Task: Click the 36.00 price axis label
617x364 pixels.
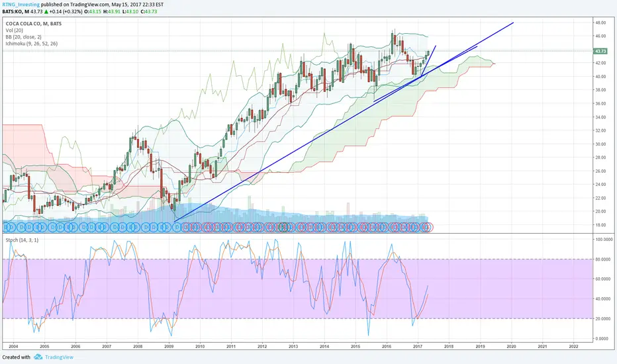Action: [600, 104]
